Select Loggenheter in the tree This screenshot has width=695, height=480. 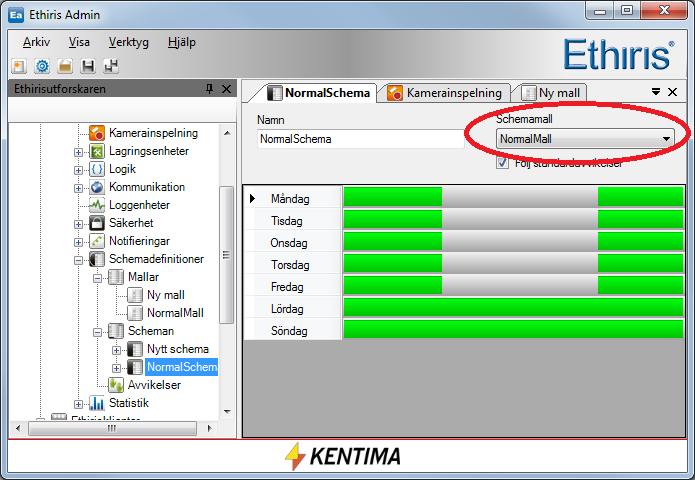coord(139,205)
